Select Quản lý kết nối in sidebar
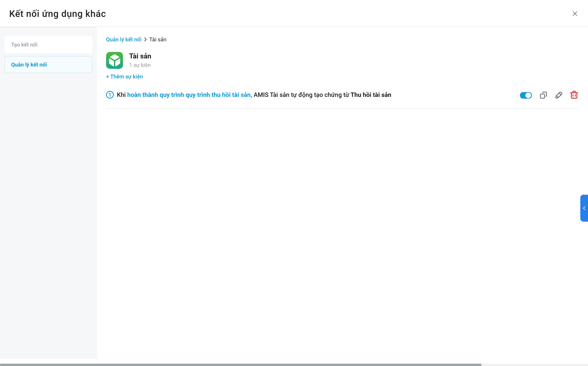 point(48,65)
